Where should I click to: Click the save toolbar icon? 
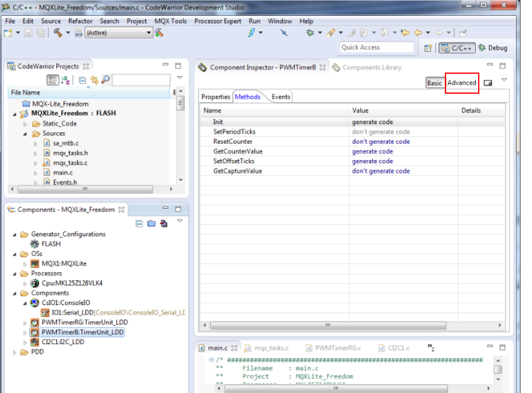tap(28, 33)
